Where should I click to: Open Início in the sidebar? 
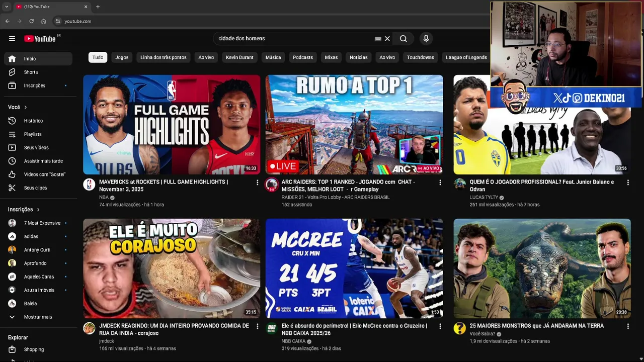[x=38, y=59]
